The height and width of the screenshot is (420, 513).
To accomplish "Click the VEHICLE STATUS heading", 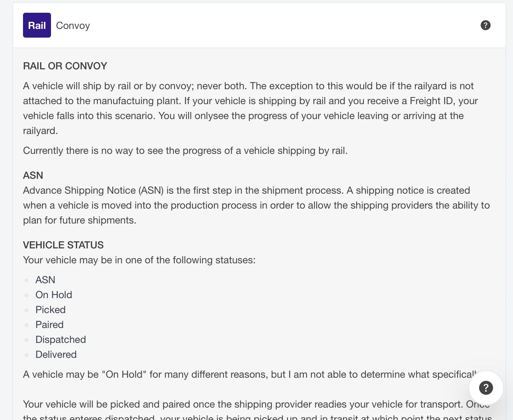I will pyautogui.click(x=63, y=245).
